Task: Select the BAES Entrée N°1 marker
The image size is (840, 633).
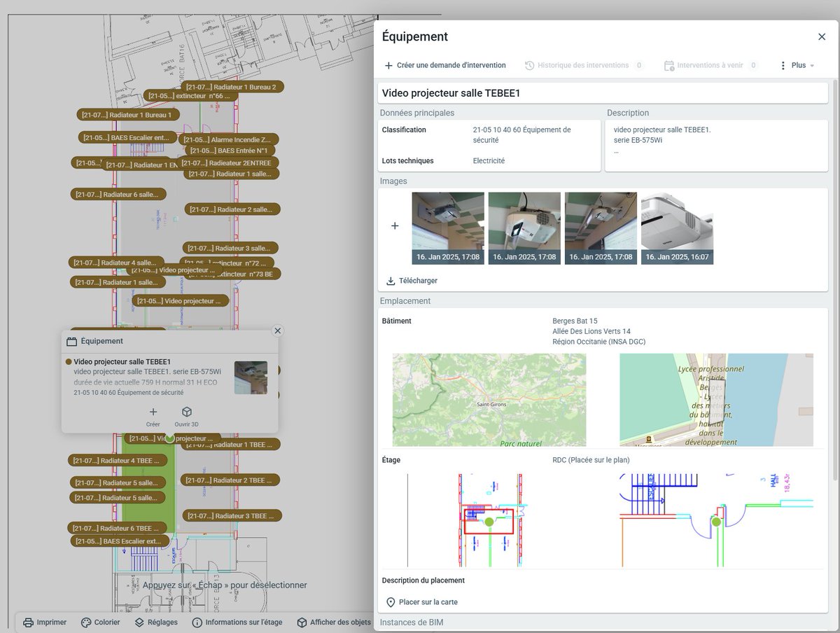Action: (231, 151)
